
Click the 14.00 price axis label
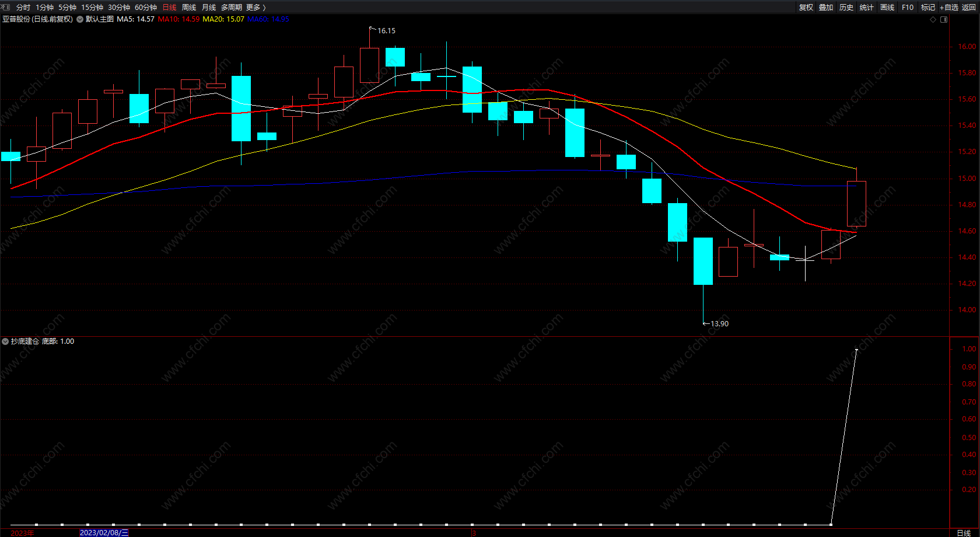point(967,310)
